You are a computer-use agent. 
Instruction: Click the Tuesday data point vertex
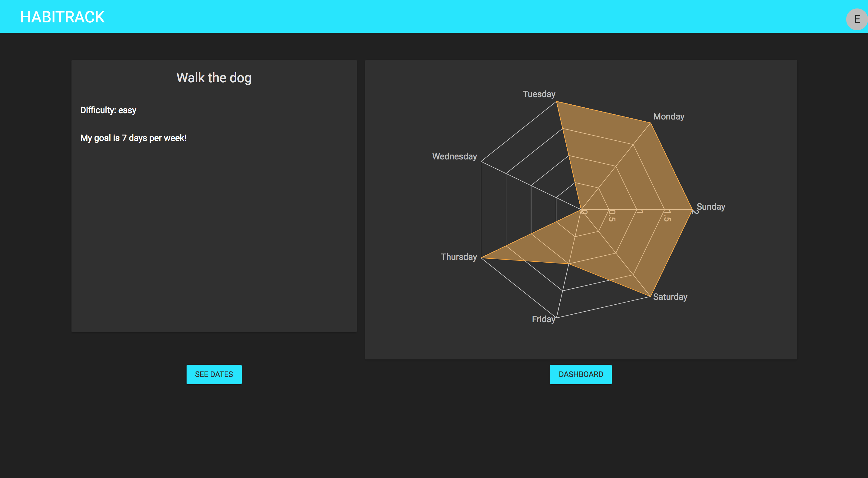(x=556, y=101)
